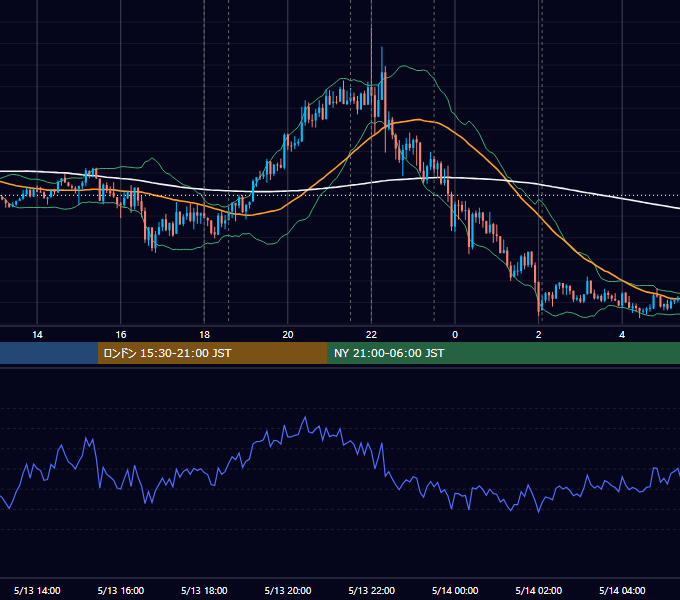Click the 5/14 04:00 date label
Image resolution: width=680 pixels, height=600 pixels.
622,590
